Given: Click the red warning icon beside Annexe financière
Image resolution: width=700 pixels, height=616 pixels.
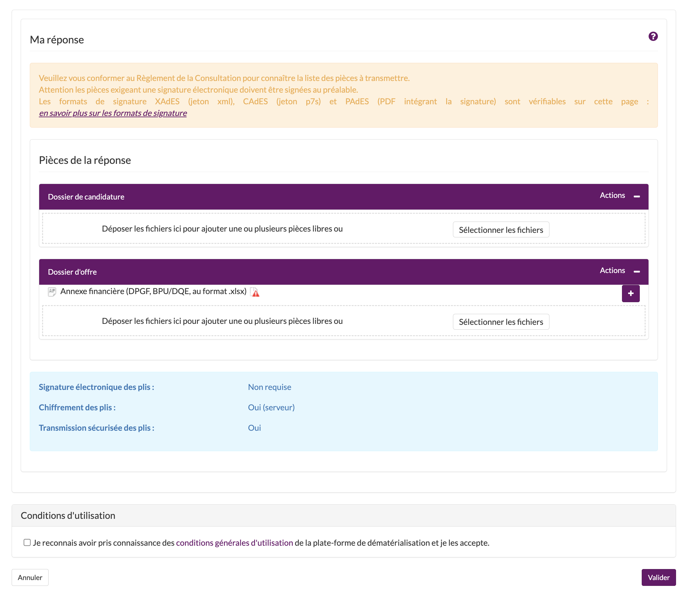Looking at the screenshot, I should [x=255, y=292].
